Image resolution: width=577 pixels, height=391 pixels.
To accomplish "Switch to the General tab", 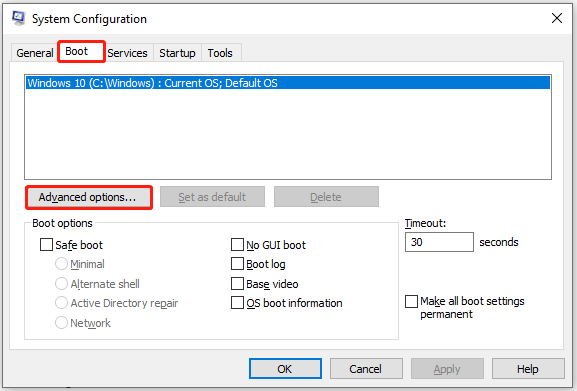I will 35,53.
